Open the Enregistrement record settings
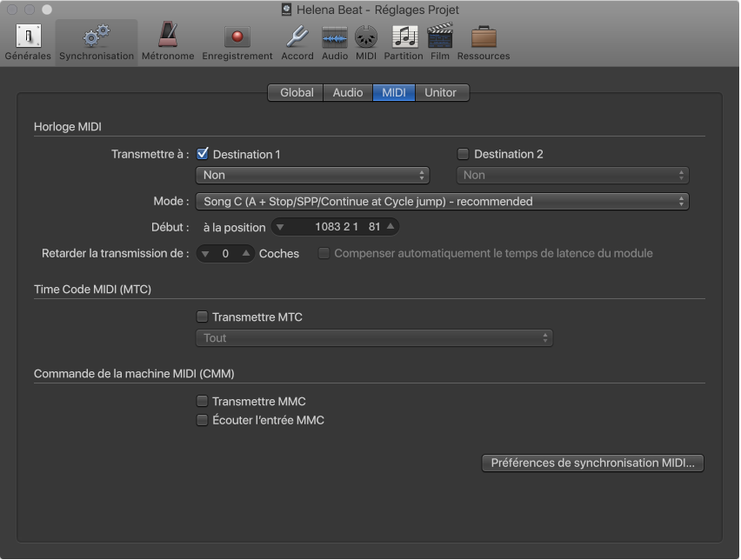 (237, 42)
